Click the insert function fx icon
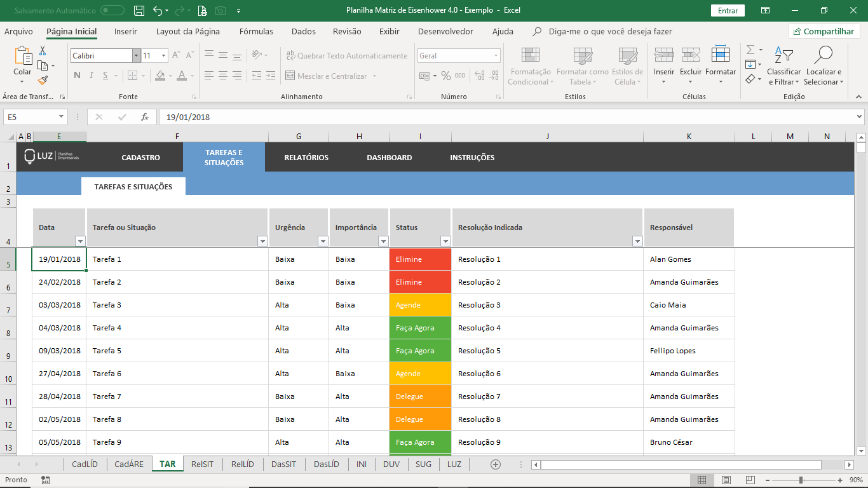 point(145,117)
